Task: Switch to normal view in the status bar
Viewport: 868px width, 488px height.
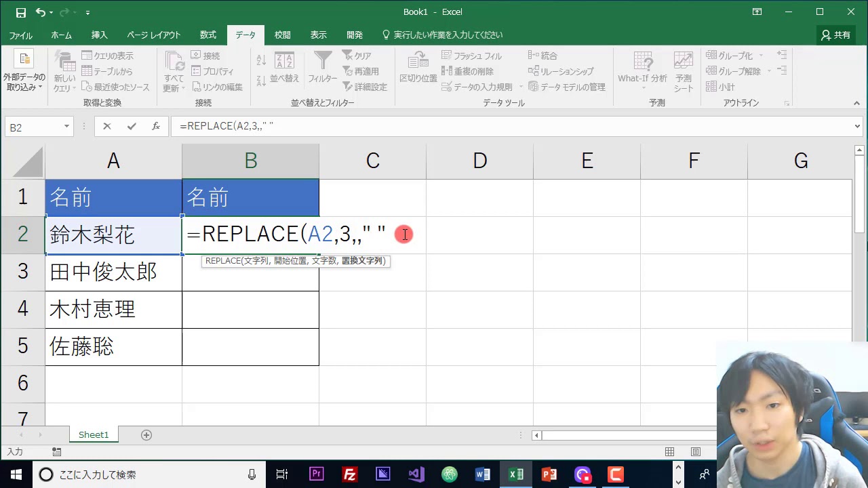Action: coord(670,452)
